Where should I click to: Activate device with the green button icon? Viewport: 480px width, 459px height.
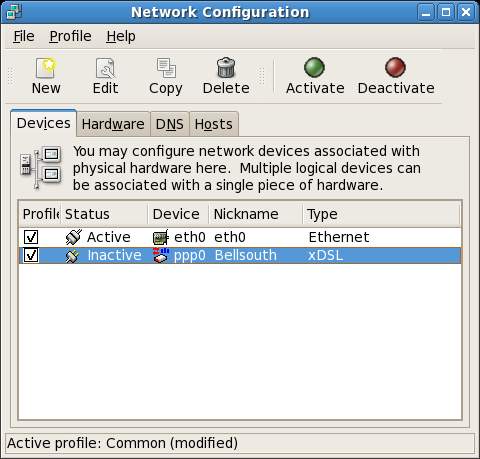point(314,67)
